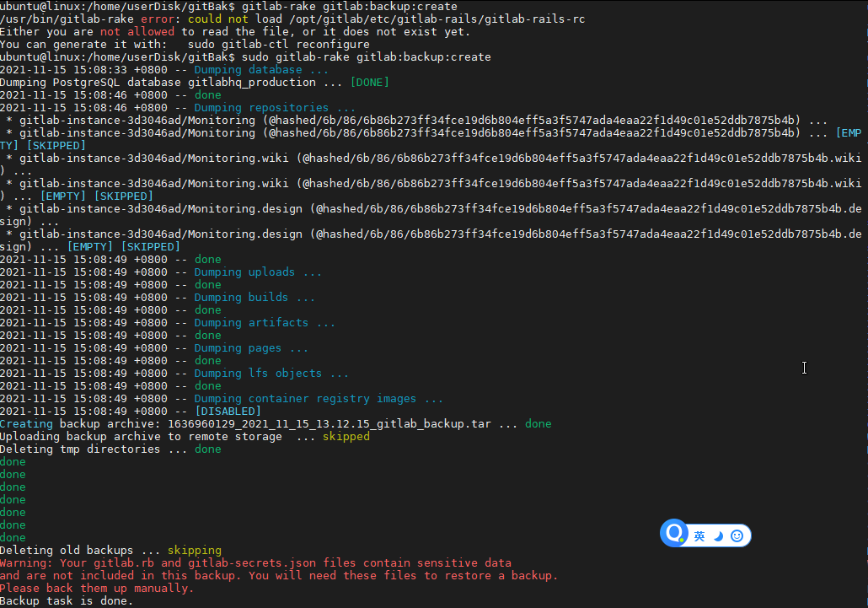The height and width of the screenshot is (608, 868).
Task: Click 'Dumping database ...' text
Action: pos(261,70)
